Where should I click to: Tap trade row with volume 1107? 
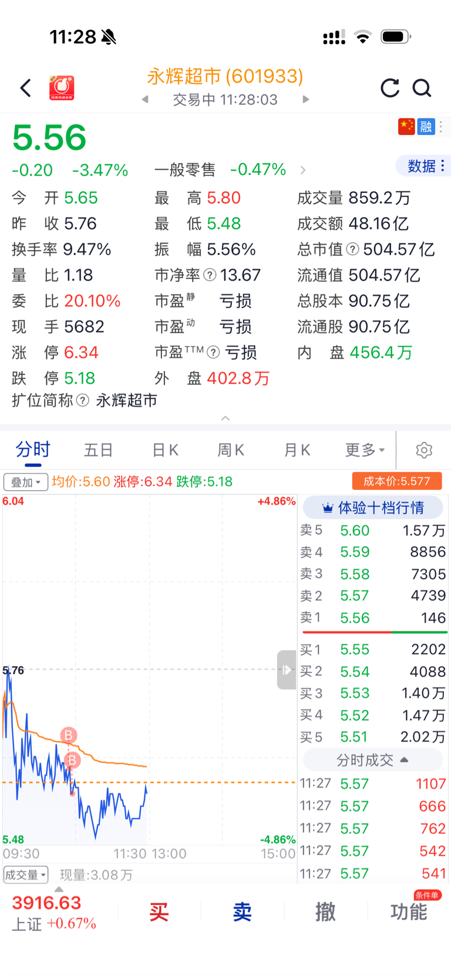[373, 784]
